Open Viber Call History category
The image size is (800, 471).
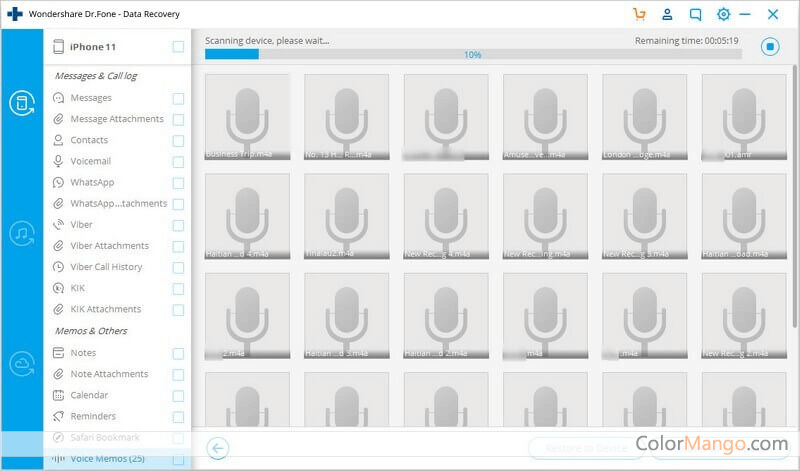coord(105,267)
